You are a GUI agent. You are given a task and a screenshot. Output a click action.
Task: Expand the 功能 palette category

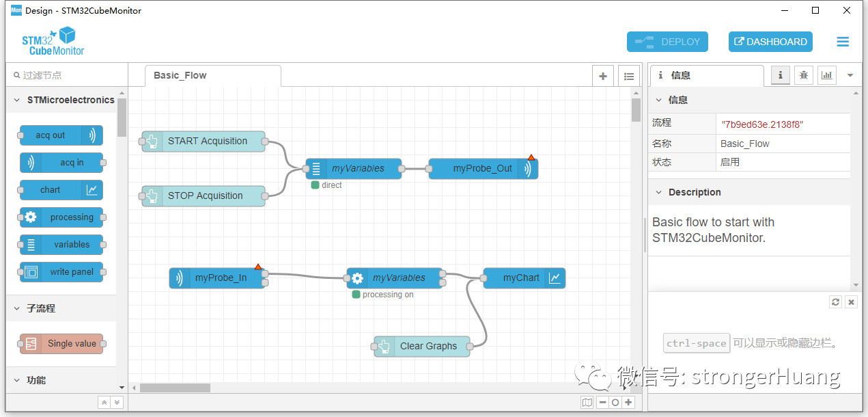click(x=61, y=380)
